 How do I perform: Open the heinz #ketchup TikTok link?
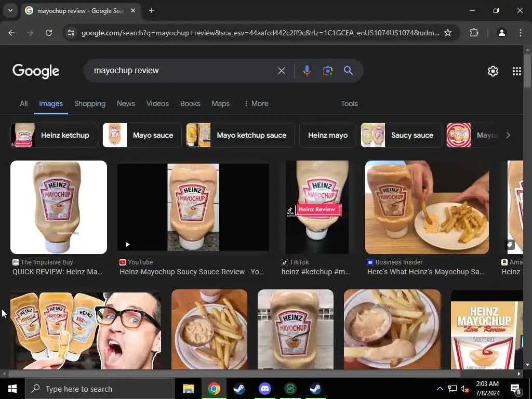(315, 272)
